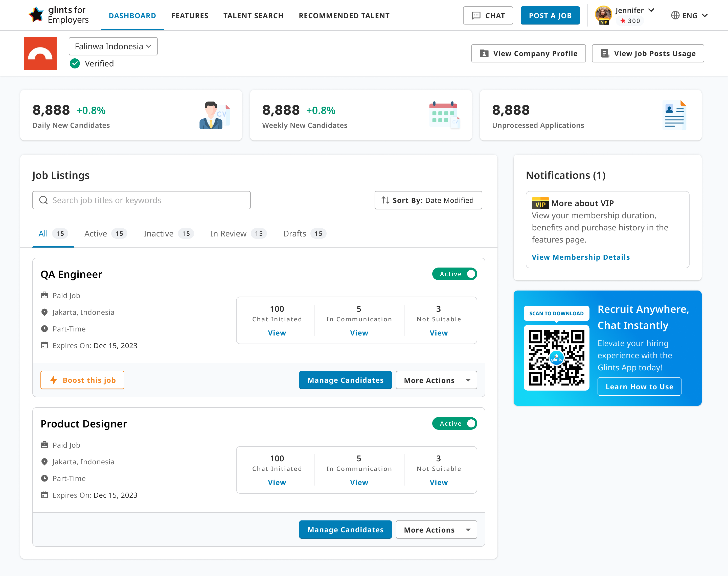Click the Falinwa Indonesia company logo
The image size is (728, 576).
tap(40, 53)
